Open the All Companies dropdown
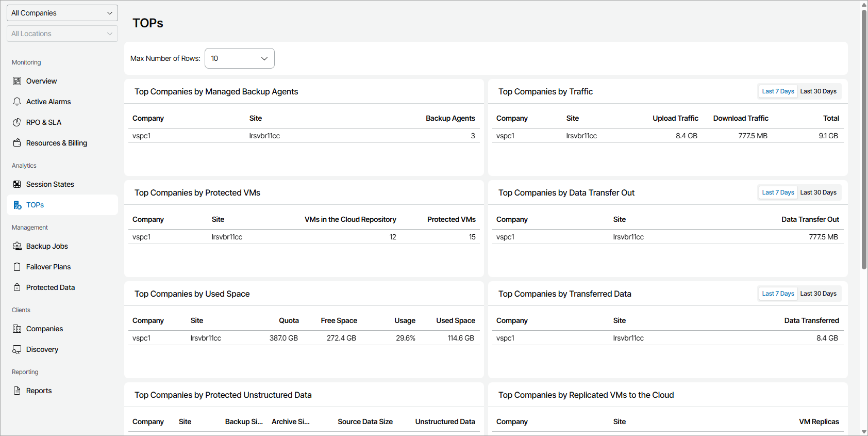 [62, 13]
